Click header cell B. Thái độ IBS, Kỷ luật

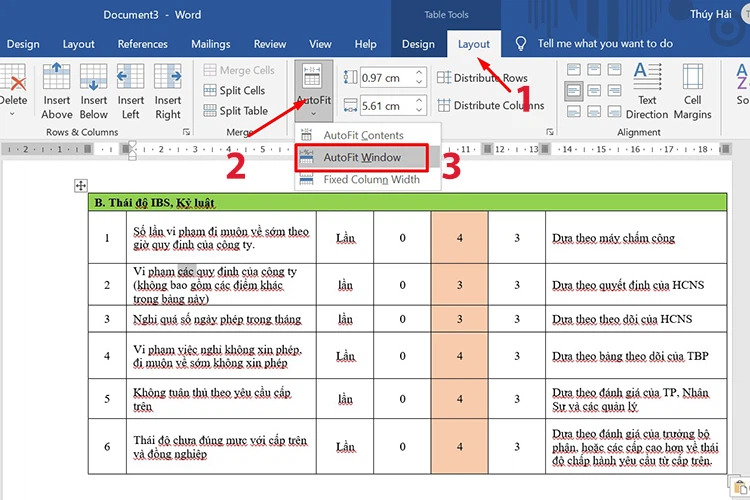coord(407,202)
